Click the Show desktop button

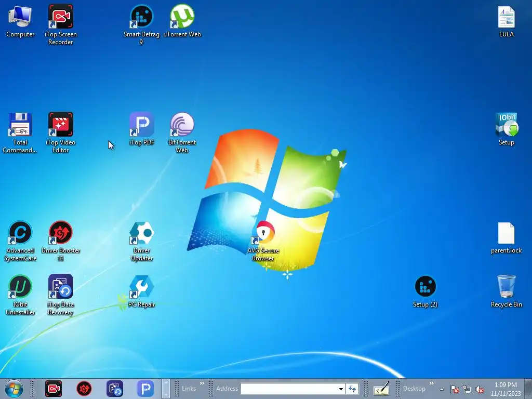pos(528,389)
